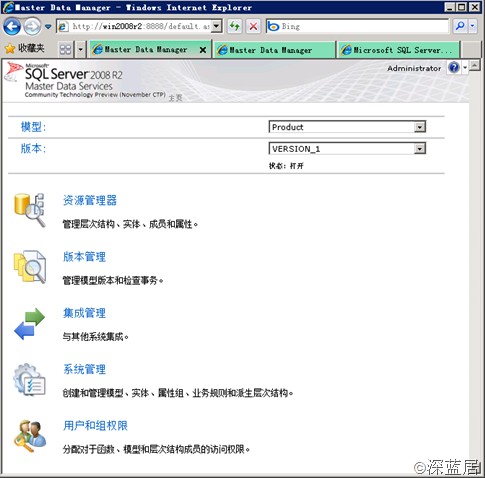The width and height of the screenshot is (485, 478).
Task: Close the first Master Data Manager tab
Action: coord(203,50)
